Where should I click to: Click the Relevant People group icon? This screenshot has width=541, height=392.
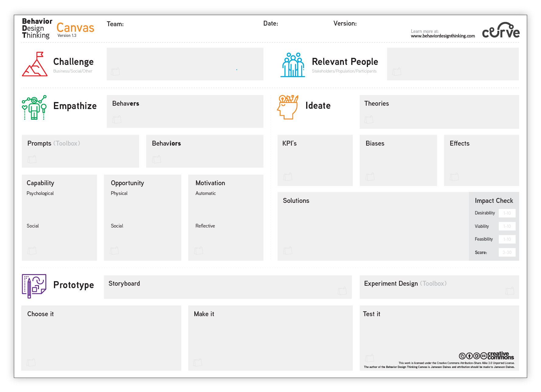(292, 64)
